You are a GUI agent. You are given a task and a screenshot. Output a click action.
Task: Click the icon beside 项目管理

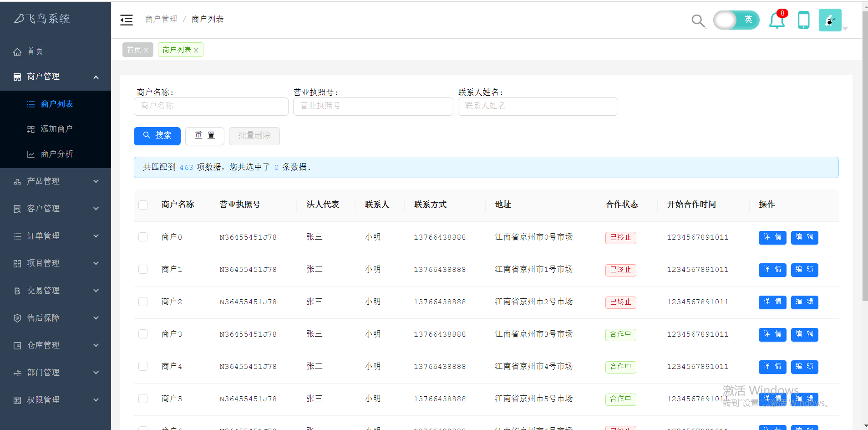click(17, 264)
